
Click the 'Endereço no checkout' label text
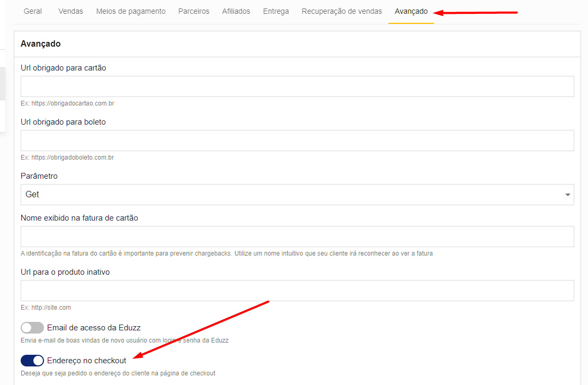[87, 361]
